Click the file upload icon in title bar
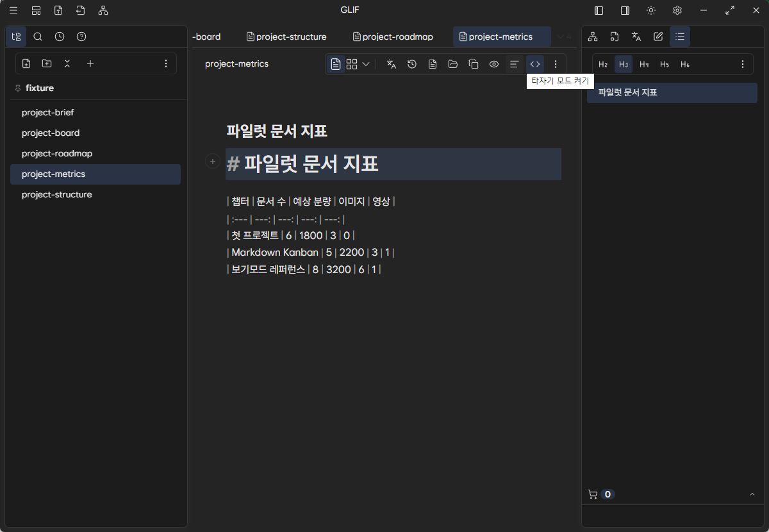The image size is (769, 532). point(58,10)
